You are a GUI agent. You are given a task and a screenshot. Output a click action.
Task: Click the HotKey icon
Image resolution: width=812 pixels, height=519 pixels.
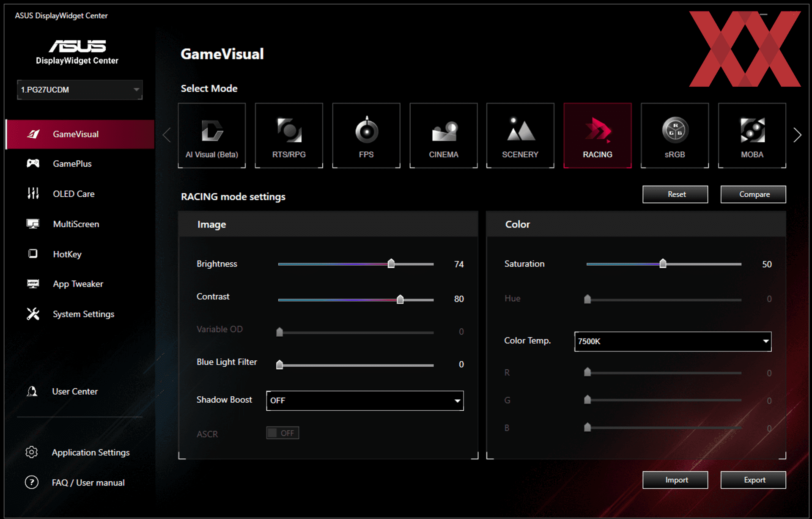pos(33,254)
